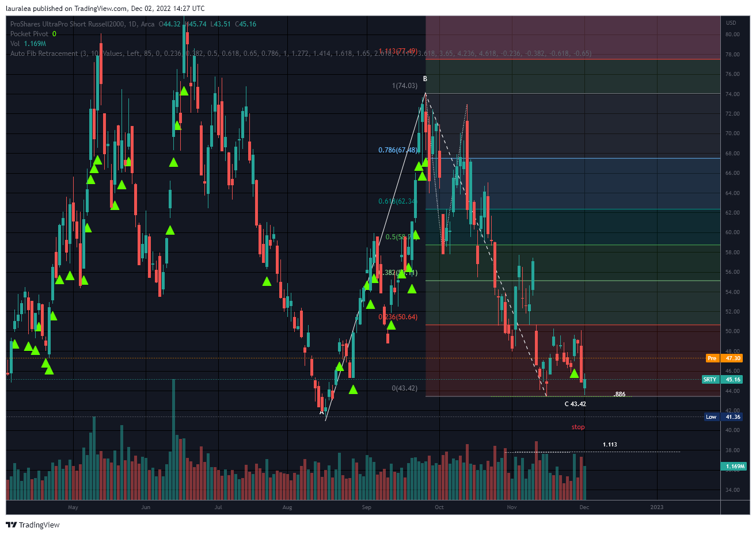Image resolution: width=756 pixels, height=535 pixels.
Task: Click the orange Pre 47.30 price label
Action: pos(724,358)
